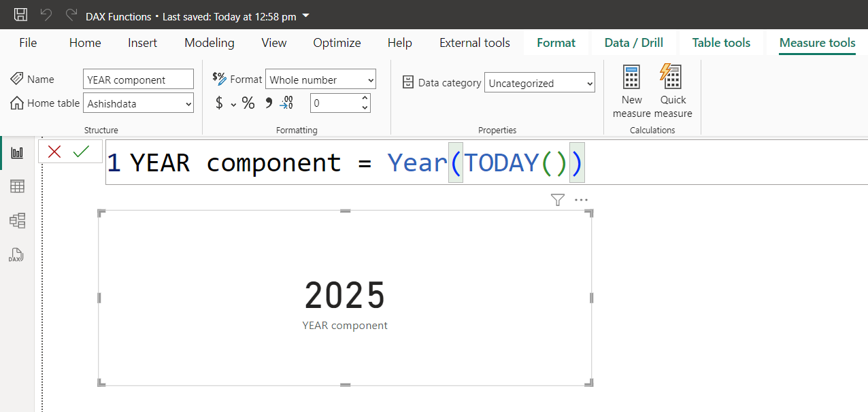Expand Data category Uncategorized dropdown
The image size is (868, 412).
(539, 83)
